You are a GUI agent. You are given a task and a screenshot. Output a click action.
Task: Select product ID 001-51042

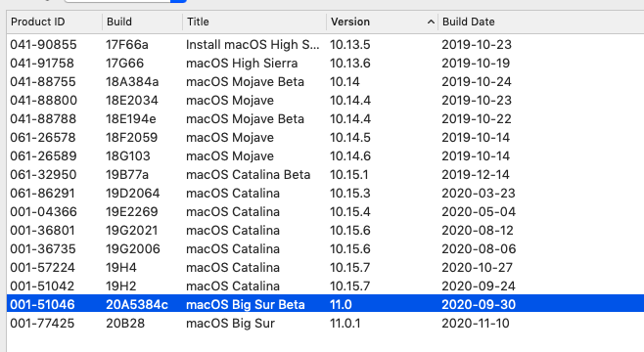(x=42, y=286)
